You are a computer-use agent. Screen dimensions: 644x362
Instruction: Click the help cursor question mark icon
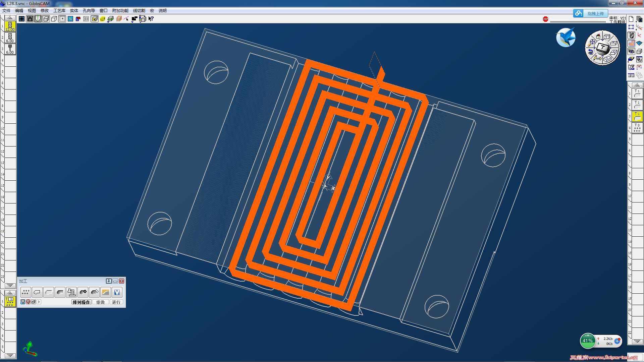click(151, 19)
